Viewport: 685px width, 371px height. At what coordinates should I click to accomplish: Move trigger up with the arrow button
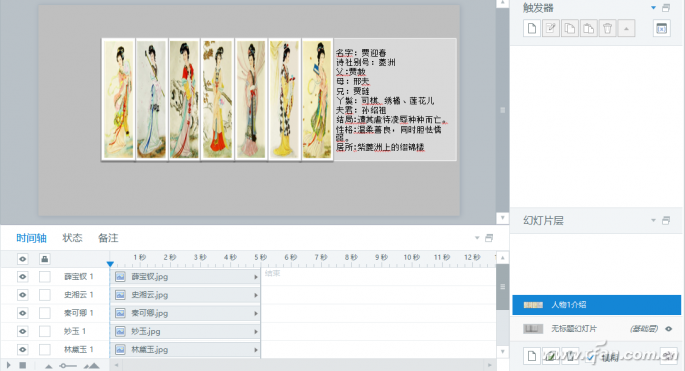(x=626, y=29)
